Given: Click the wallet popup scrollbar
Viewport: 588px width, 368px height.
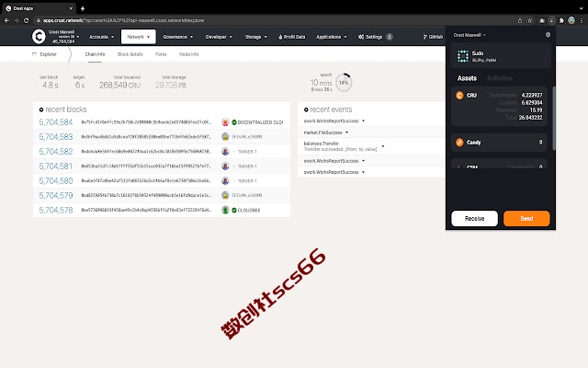Looking at the screenshot, I should pos(553,119).
